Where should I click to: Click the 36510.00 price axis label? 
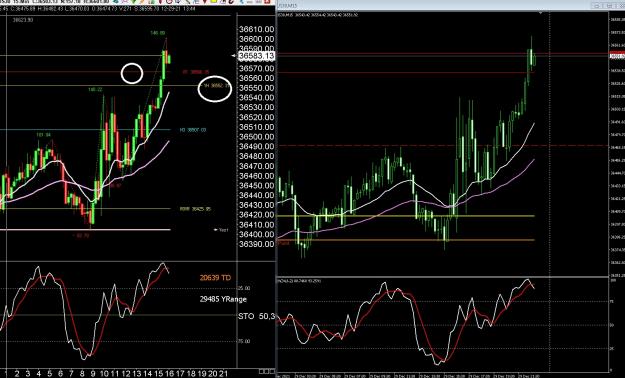[x=257, y=127]
